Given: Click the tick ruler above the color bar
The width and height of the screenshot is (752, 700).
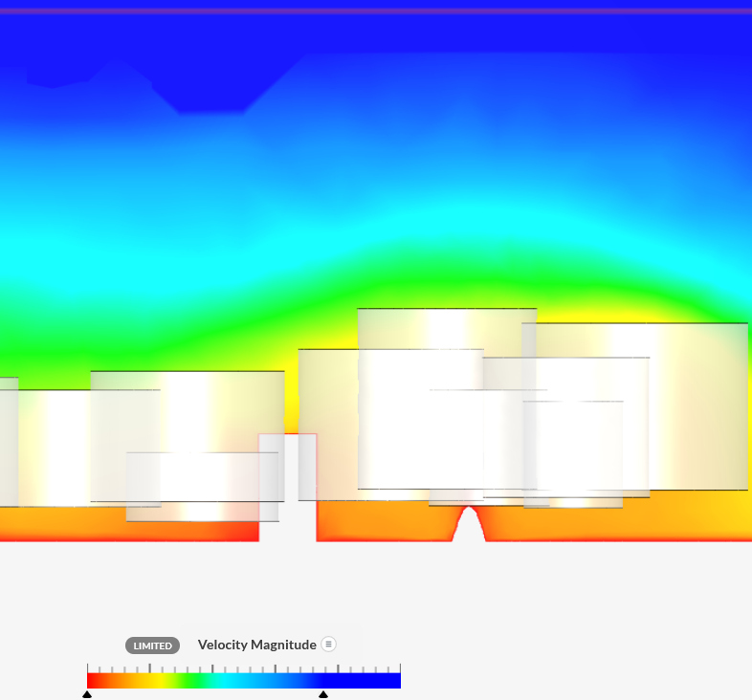Looking at the screenshot, I should pos(244,668).
